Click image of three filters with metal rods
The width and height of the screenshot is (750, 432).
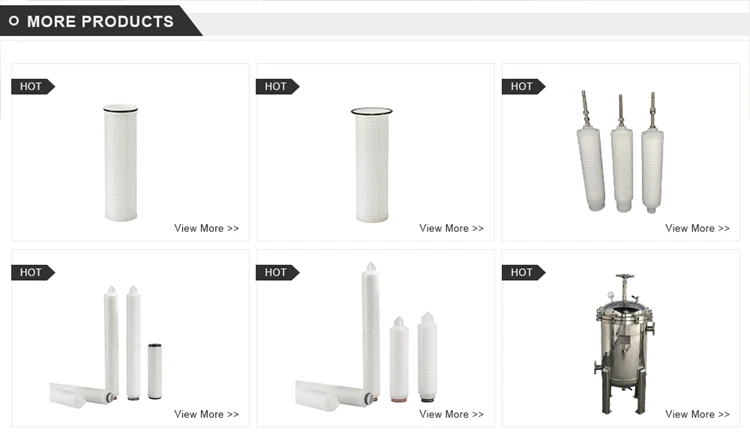pyautogui.click(x=620, y=152)
